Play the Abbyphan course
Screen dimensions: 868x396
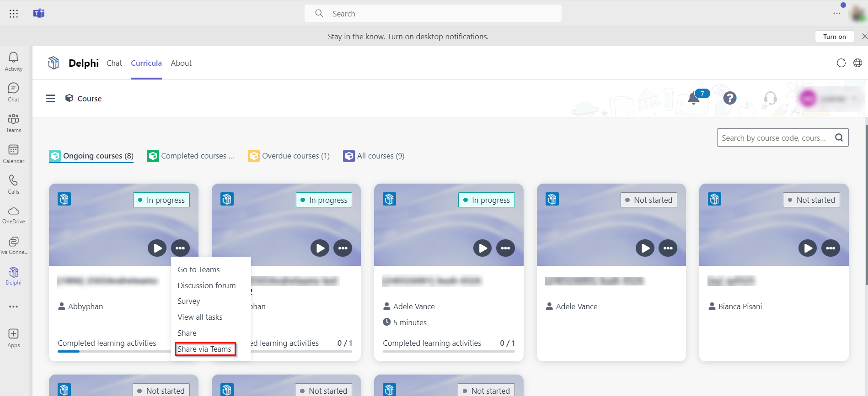pos(157,248)
